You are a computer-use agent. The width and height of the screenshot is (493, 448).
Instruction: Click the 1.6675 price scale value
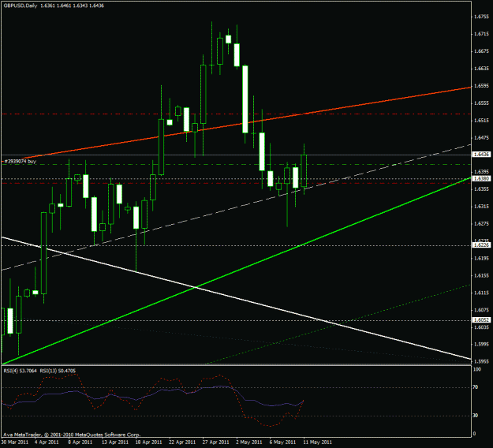pyautogui.click(x=482, y=51)
